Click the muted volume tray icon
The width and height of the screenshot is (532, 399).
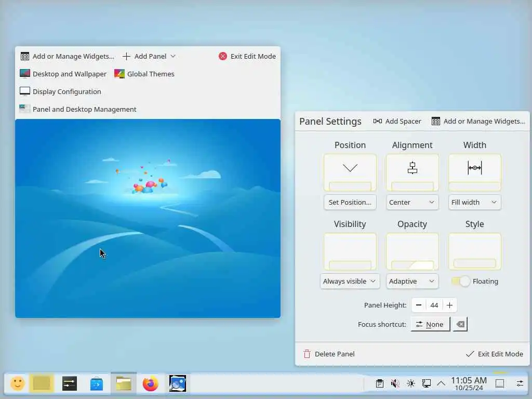pos(395,384)
